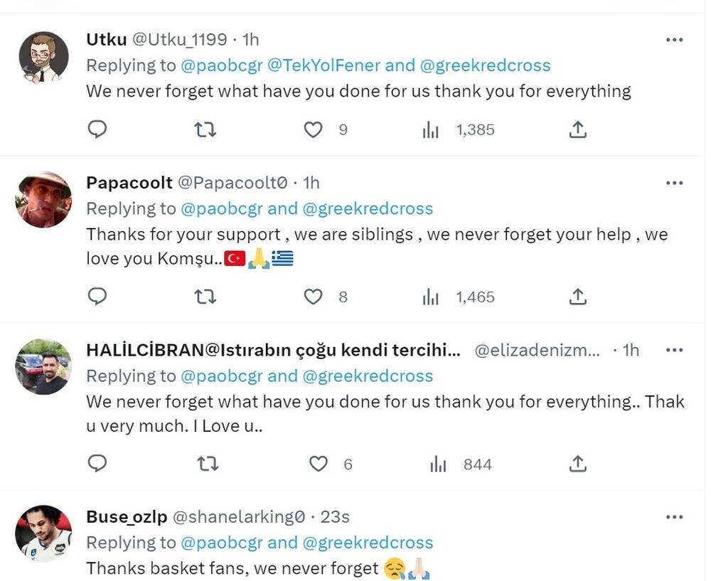Like Utku's tweet with 9 likes

tap(314, 129)
